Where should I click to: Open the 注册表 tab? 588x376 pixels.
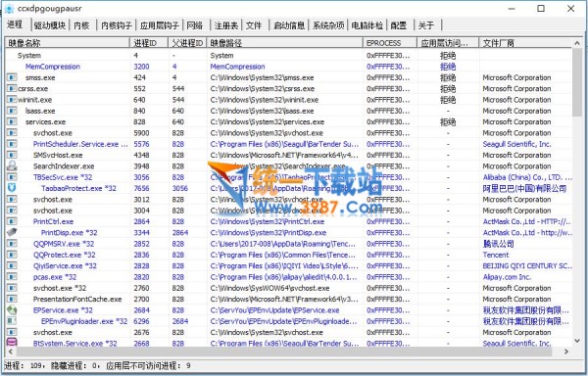(226, 25)
